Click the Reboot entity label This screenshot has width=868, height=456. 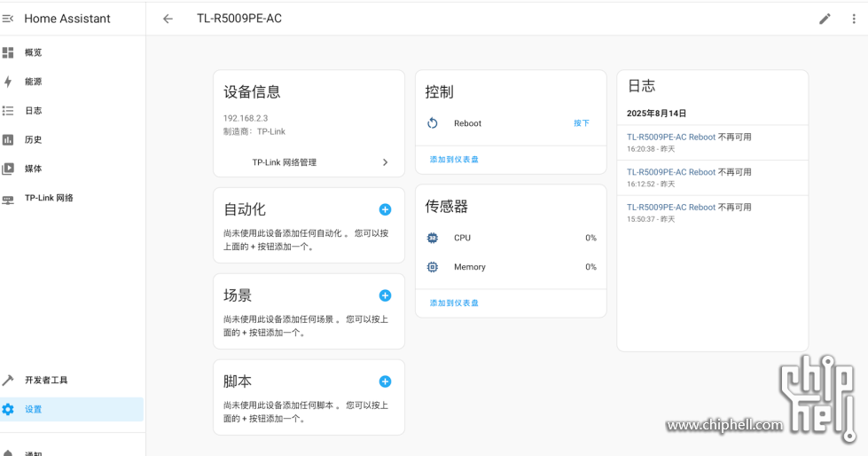click(468, 123)
